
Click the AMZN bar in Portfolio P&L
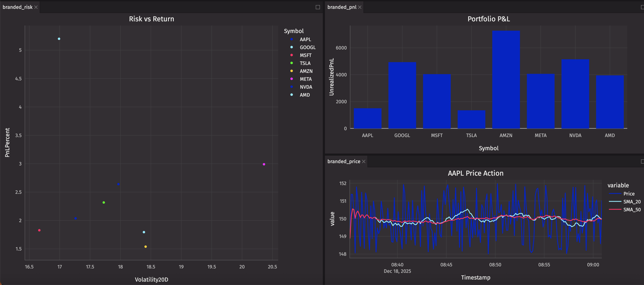click(506, 80)
